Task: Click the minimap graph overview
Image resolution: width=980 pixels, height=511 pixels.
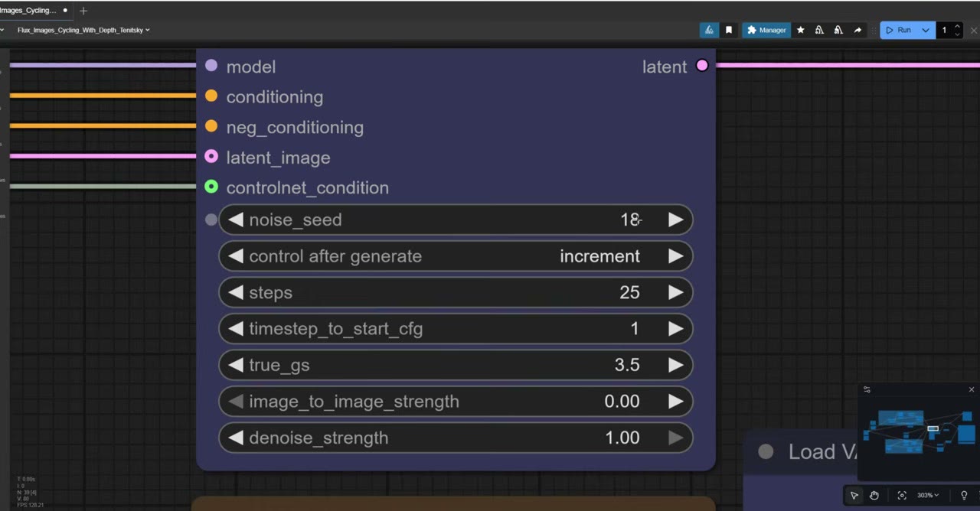Action: coord(919,432)
